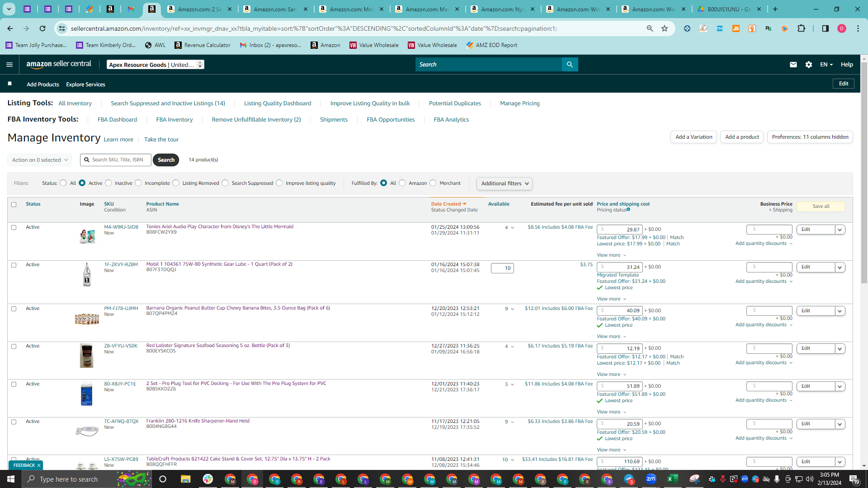Open File Explorer from the taskbar
Screen dimensions: 868x488
(x=185, y=479)
